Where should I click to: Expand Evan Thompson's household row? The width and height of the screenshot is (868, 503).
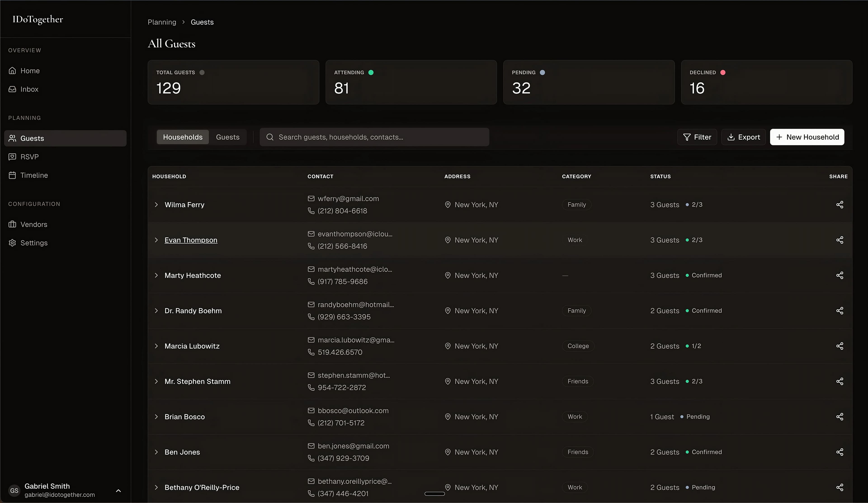(156, 240)
